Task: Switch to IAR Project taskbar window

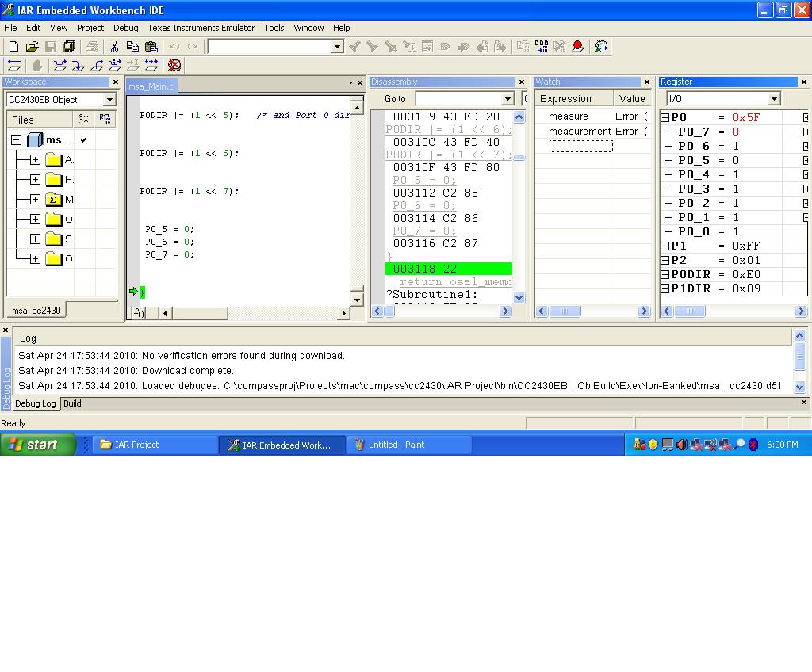Action: point(155,445)
